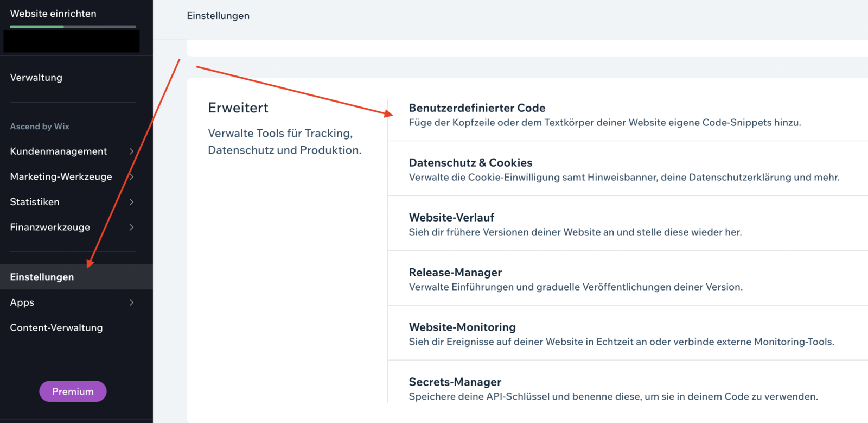Select Einstellungen in the sidebar
This screenshot has height=423, width=868.
(42, 277)
